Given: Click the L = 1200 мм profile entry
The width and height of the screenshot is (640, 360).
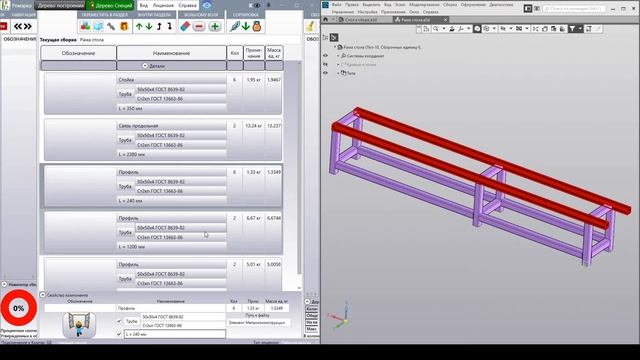Looking at the screenshot, I should point(171,247).
